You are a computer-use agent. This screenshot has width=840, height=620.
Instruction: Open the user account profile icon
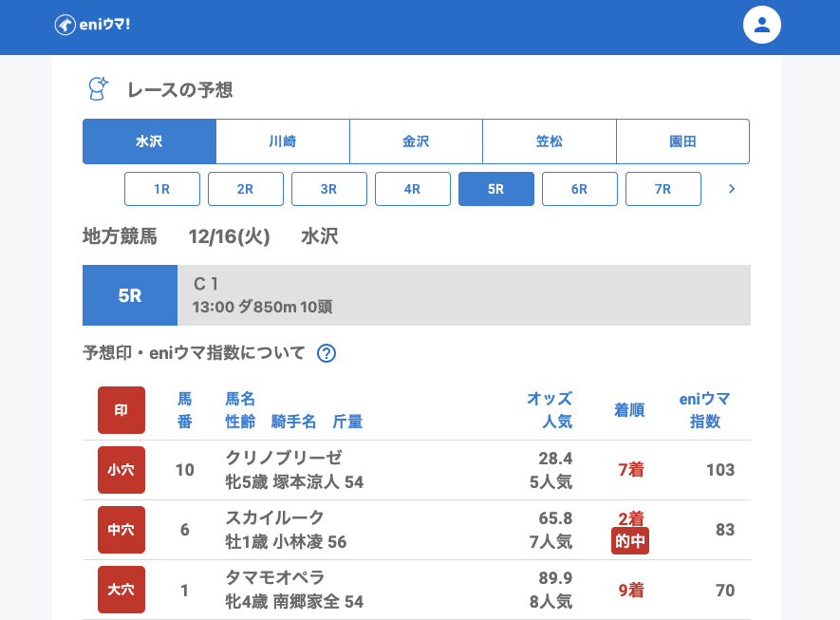tap(761, 25)
